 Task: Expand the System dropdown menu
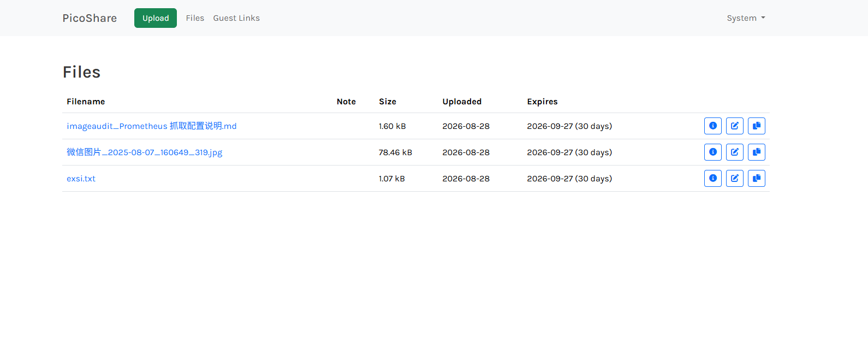746,18
